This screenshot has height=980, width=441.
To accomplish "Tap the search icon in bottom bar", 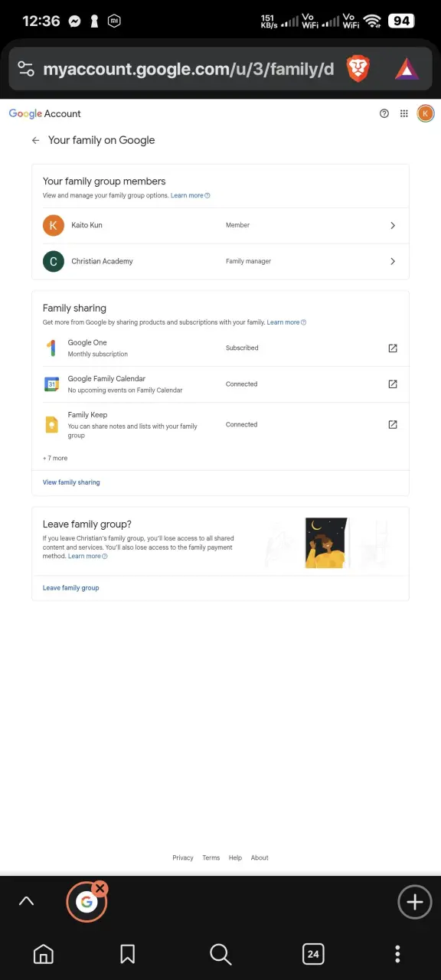I will (220, 953).
